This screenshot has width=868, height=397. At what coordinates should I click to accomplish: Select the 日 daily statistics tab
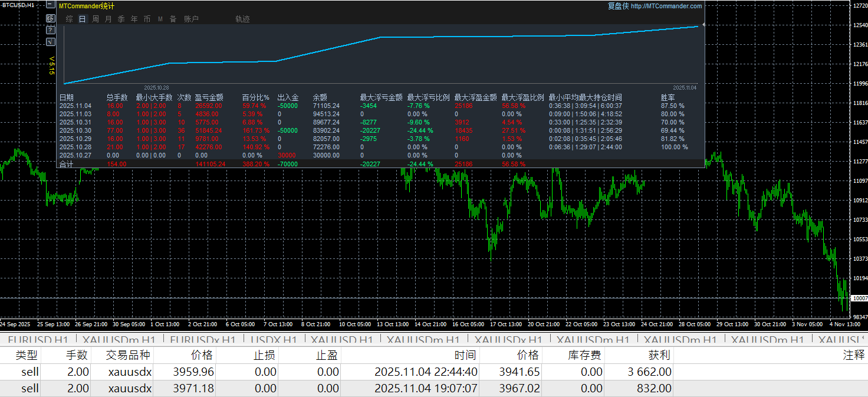tap(82, 19)
